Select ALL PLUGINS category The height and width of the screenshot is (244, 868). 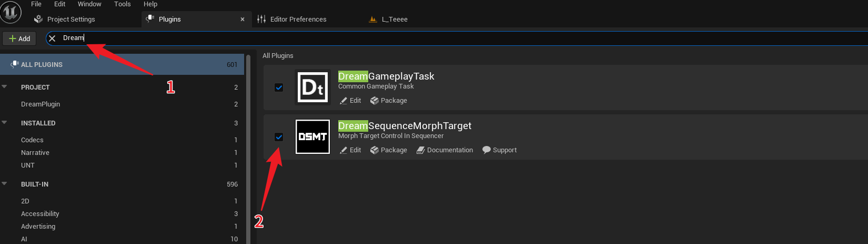click(x=122, y=64)
